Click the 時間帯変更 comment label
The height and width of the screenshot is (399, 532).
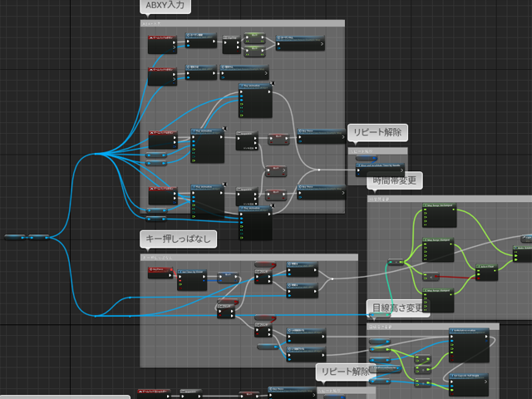tap(395, 180)
